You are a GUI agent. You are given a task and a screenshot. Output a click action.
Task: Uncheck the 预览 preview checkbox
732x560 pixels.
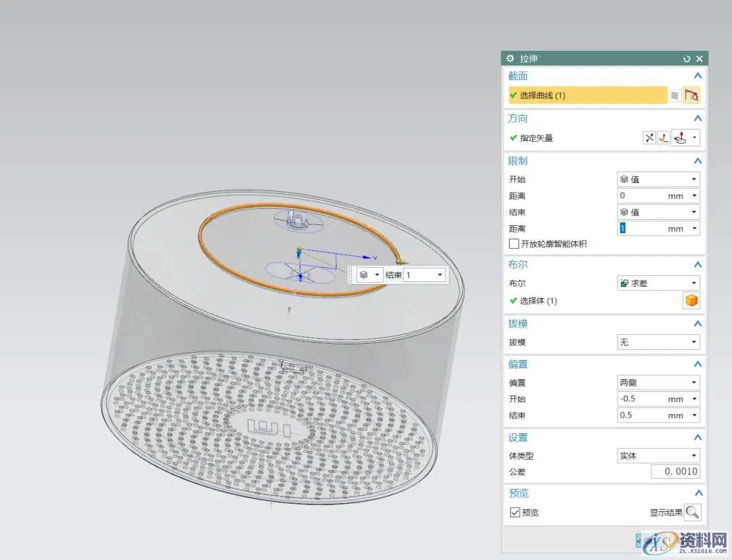click(x=515, y=513)
